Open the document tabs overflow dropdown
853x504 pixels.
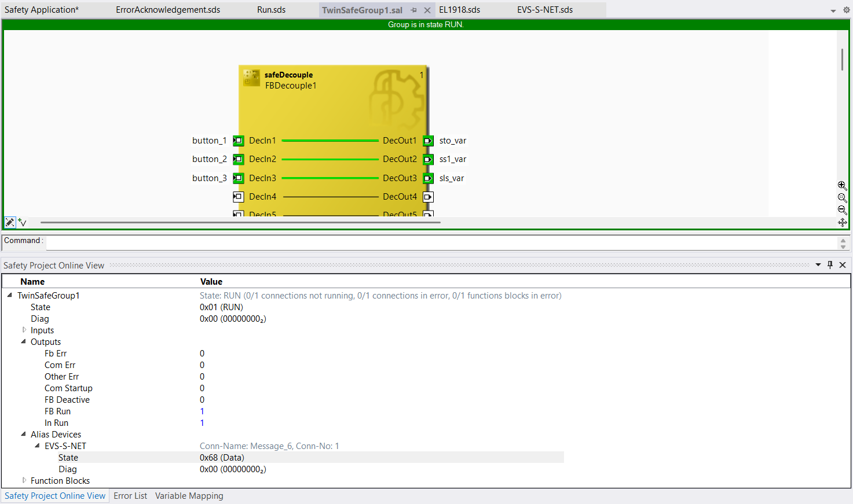(833, 10)
